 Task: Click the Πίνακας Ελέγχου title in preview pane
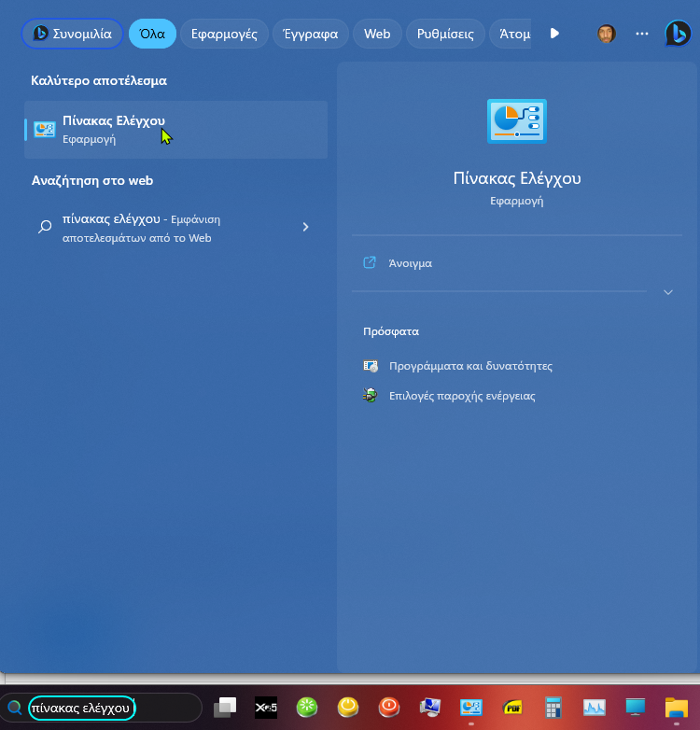coord(517,178)
